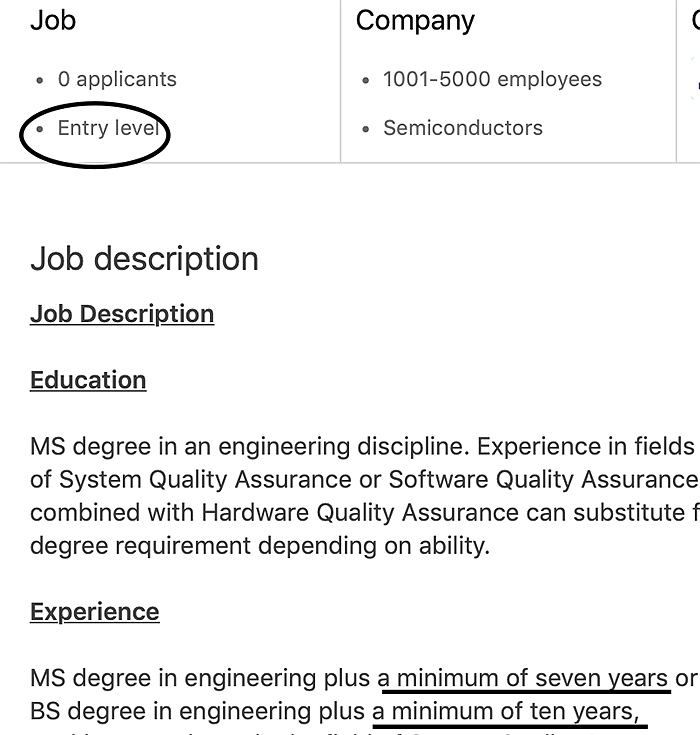
Task: Click the Semiconductors industry item
Action: [462, 128]
